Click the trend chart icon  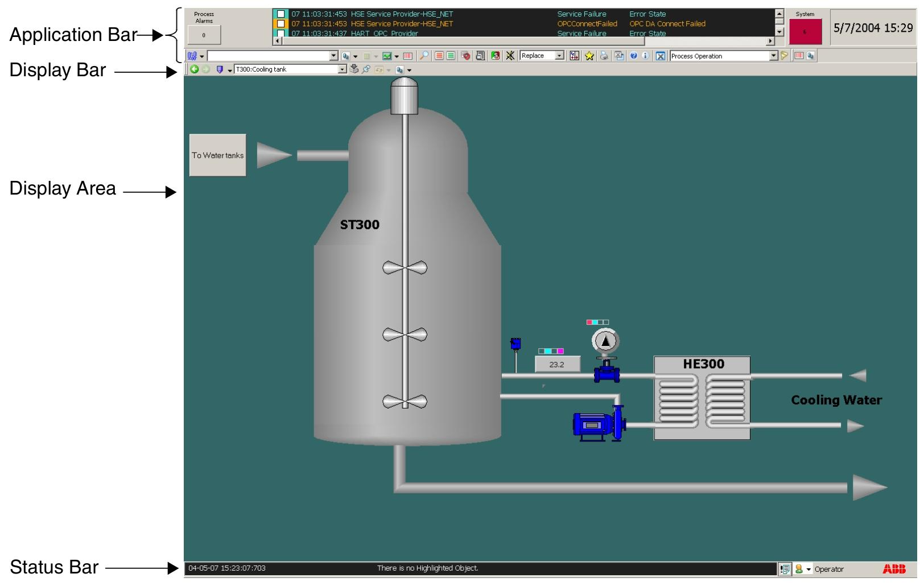[x=387, y=56]
